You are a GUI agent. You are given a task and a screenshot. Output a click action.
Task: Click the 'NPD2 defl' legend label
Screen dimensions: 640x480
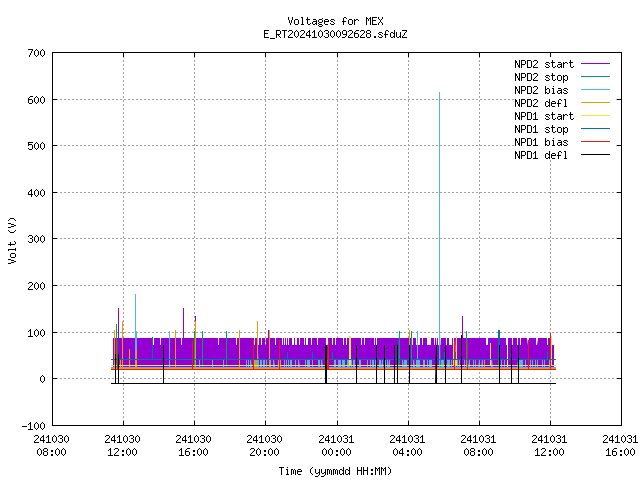[x=541, y=103]
